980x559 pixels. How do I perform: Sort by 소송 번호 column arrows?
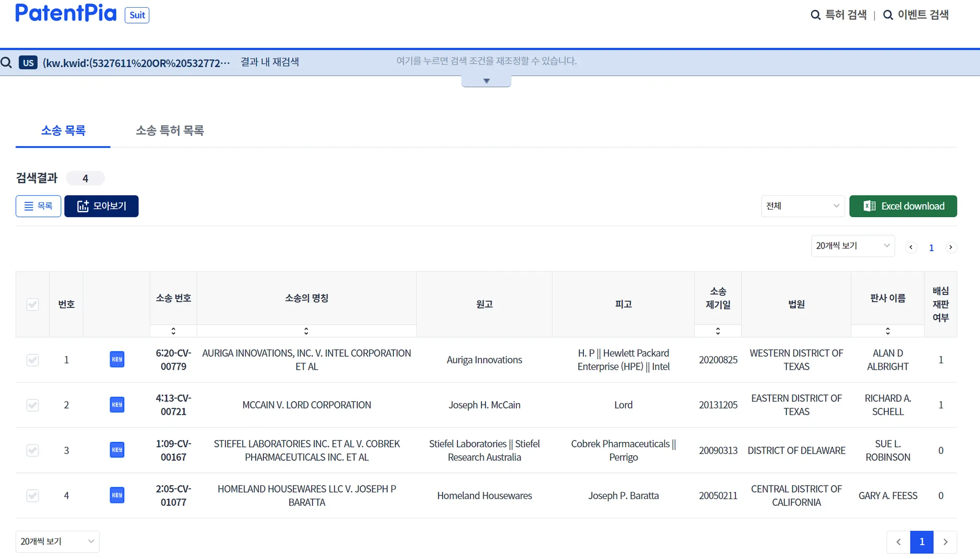click(173, 331)
